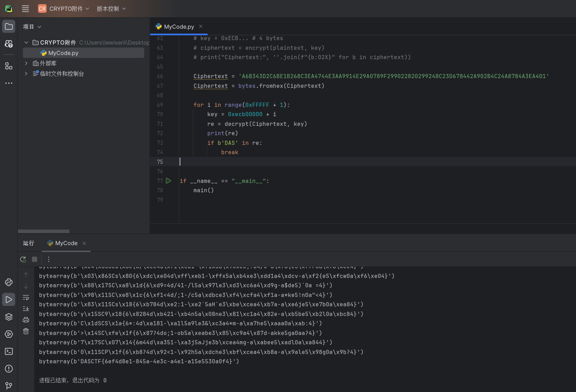Toggle the Project tool window
Viewport: 576px width, 392px height.
click(9, 27)
